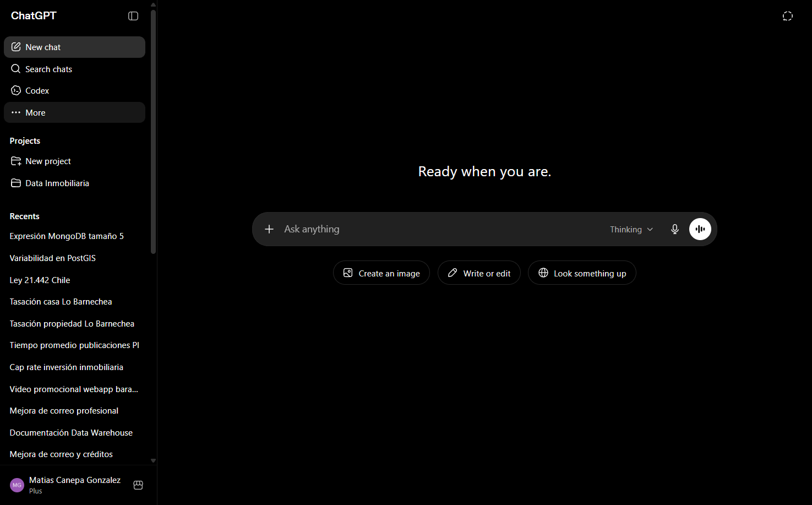Screen dimensions: 812x505
Task: Open chat 'Tiempo promedio publicaciones PI'
Action: (74, 345)
